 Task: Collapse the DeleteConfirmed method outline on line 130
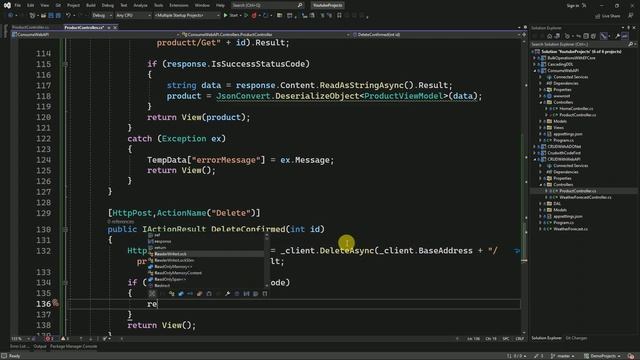pyautogui.click(x=65, y=229)
